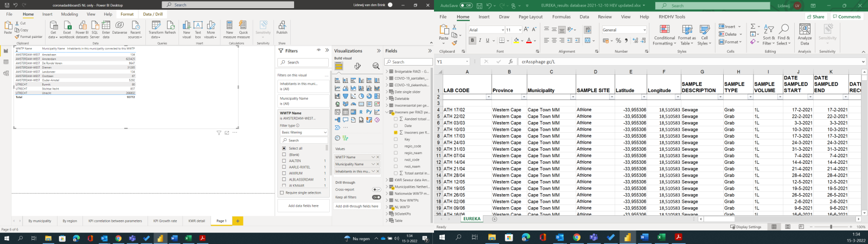Viewport: 868px width, 244px height.
Task: Toggle Bold formatting in Excel
Action: tap(472, 40)
